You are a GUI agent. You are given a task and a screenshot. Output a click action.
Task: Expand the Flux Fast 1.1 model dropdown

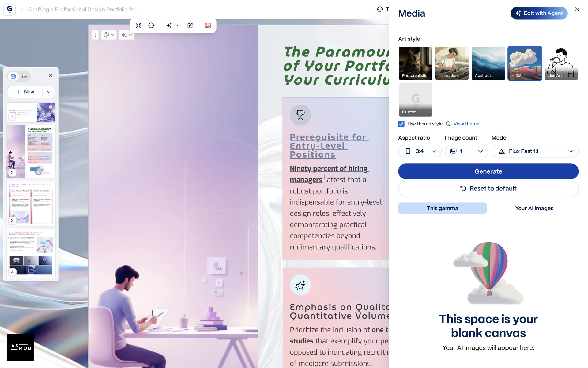535,151
